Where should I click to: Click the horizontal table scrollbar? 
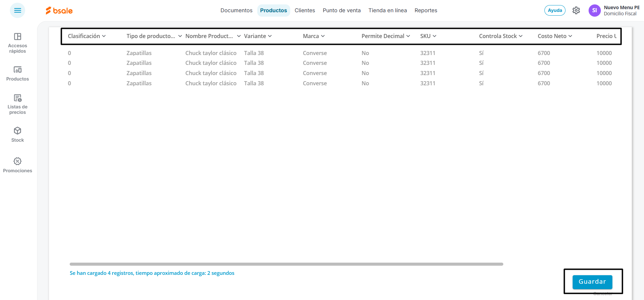tap(286, 264)
